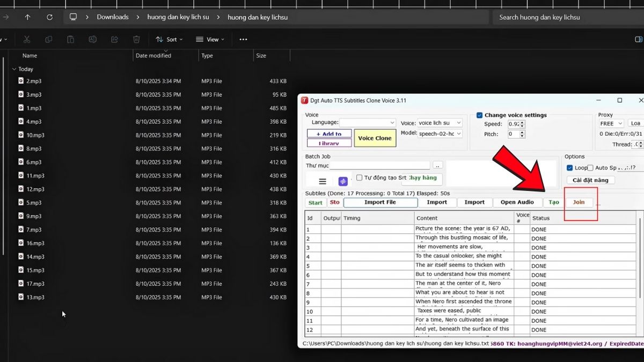Click Downloads in the breadcrumb path

(x=113, y=17)
